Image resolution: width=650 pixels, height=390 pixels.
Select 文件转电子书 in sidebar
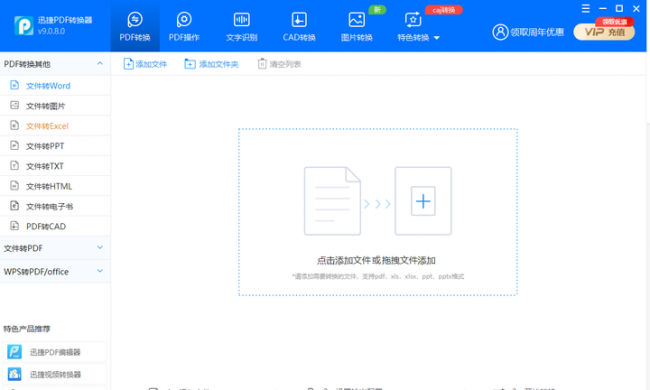pyautogui.click(x=55, y=206)
